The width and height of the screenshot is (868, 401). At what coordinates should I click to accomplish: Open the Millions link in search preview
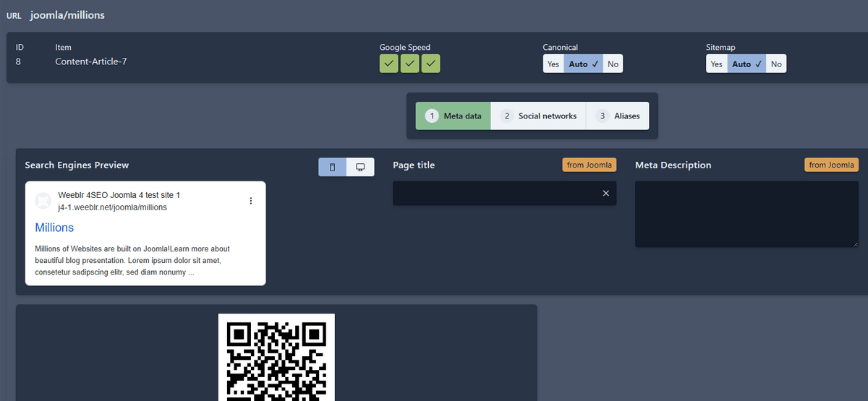tap(54, 228)
